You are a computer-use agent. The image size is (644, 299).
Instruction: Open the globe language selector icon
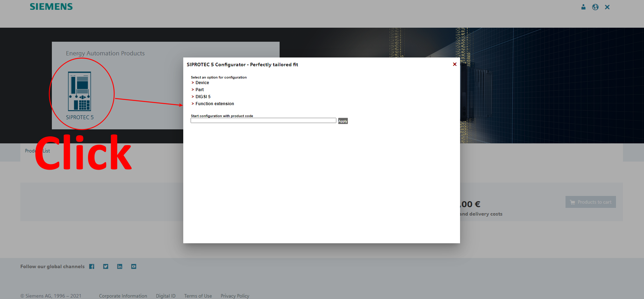(x=595, y=7)
